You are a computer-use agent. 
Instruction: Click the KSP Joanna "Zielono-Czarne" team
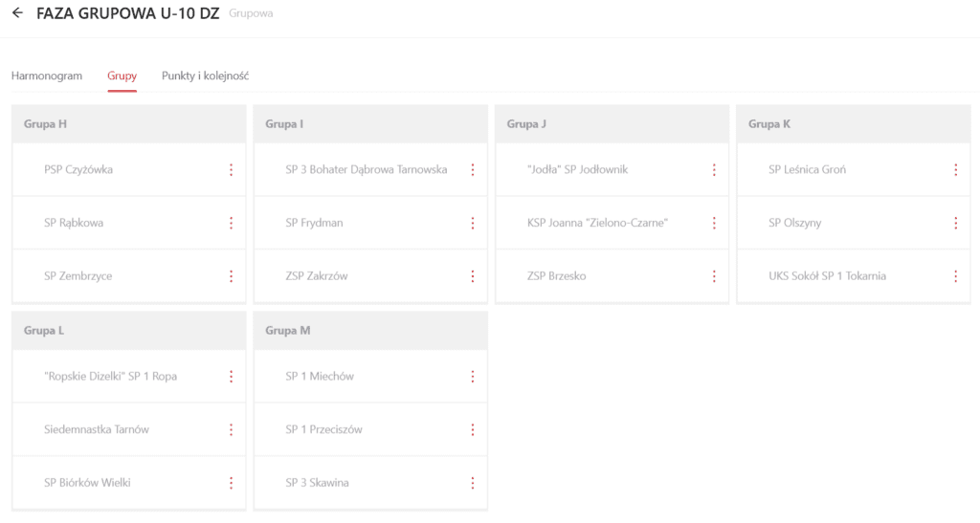(x=597, y=223)
